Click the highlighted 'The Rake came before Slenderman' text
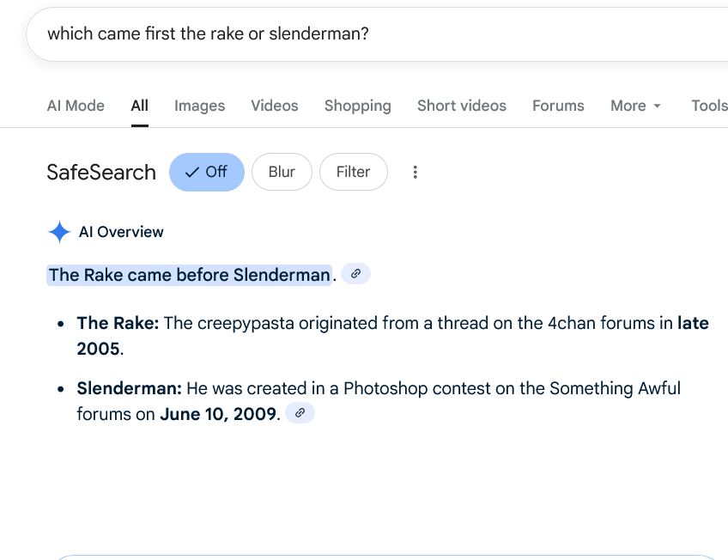Screen dimensions: 728x560 pyautogui.click(x=189, y=275)
